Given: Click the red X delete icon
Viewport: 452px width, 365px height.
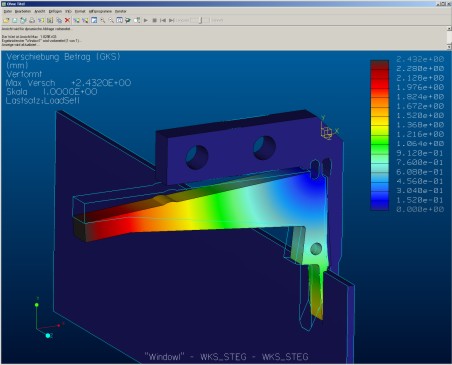Looking at the screenshot, I should 67,20.
